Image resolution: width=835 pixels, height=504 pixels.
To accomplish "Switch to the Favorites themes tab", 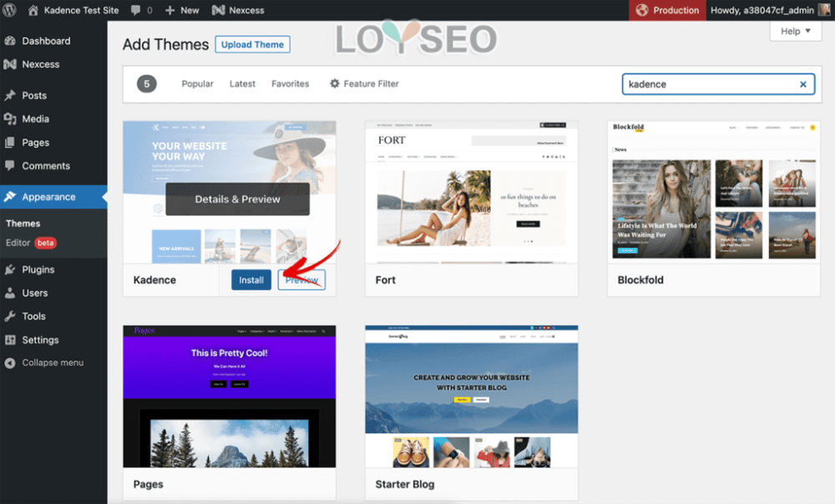I will pos(291,84).
